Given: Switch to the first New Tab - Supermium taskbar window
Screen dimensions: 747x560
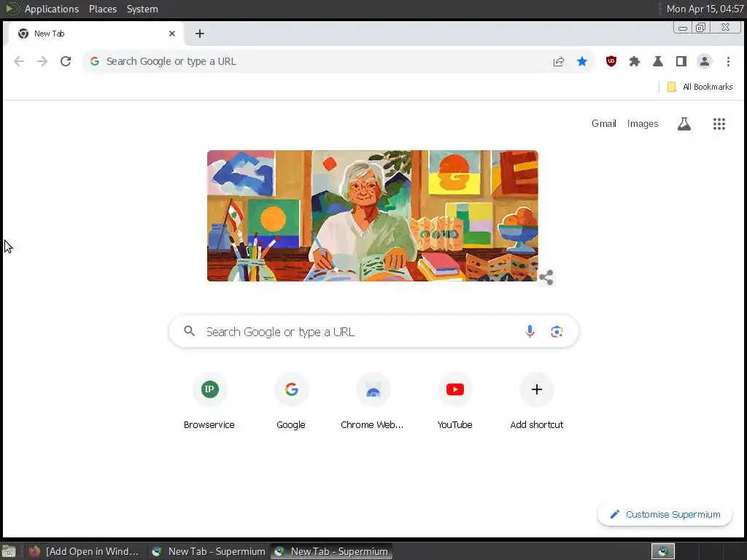Looking at the screenshot, I should 208,551.
